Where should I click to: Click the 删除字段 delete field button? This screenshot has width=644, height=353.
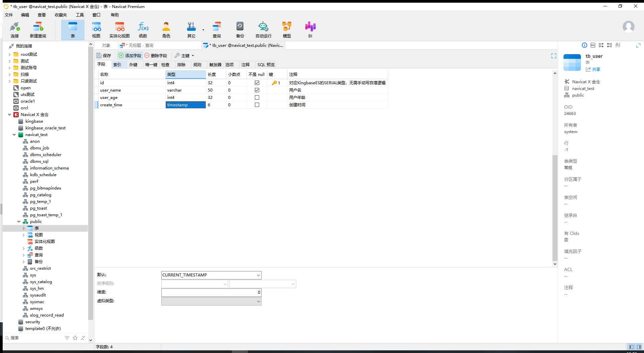tap(156, 56)
